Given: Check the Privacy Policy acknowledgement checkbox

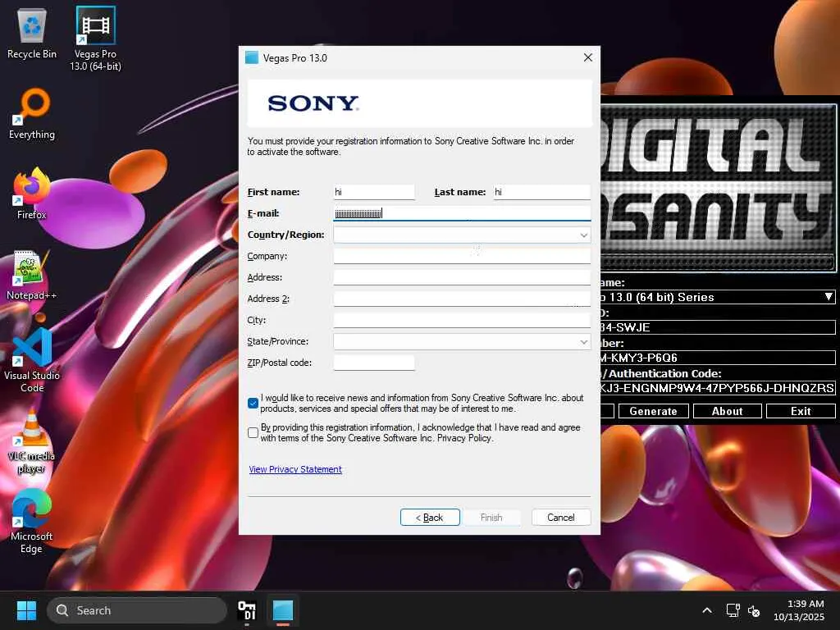Looking at the screenshot, I should pyautogui.click(x=253, y=432).
